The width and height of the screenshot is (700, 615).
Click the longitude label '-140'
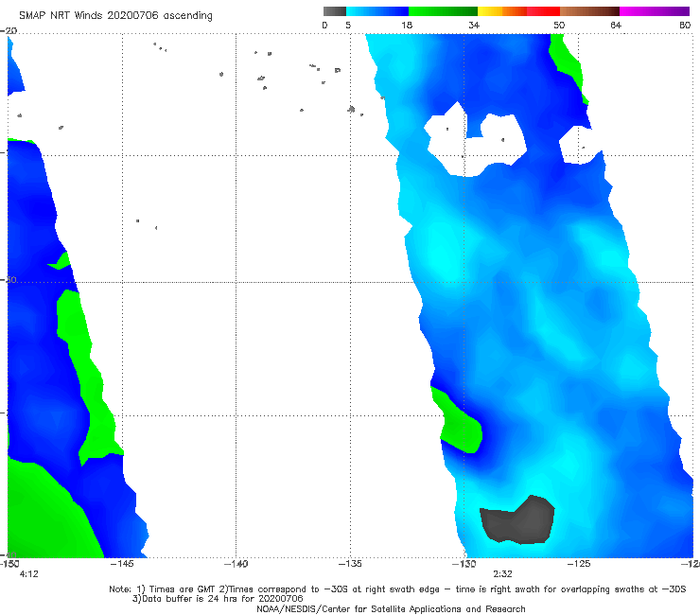pyautogui.click(x=236, y=564)
